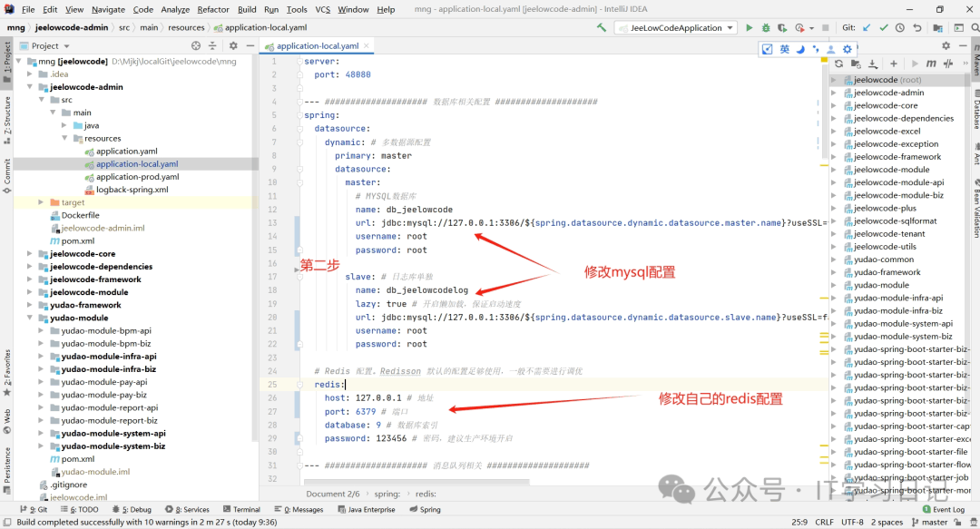Commit changes with the green checkmark icon
980x529 pixels.
(883, 27)
